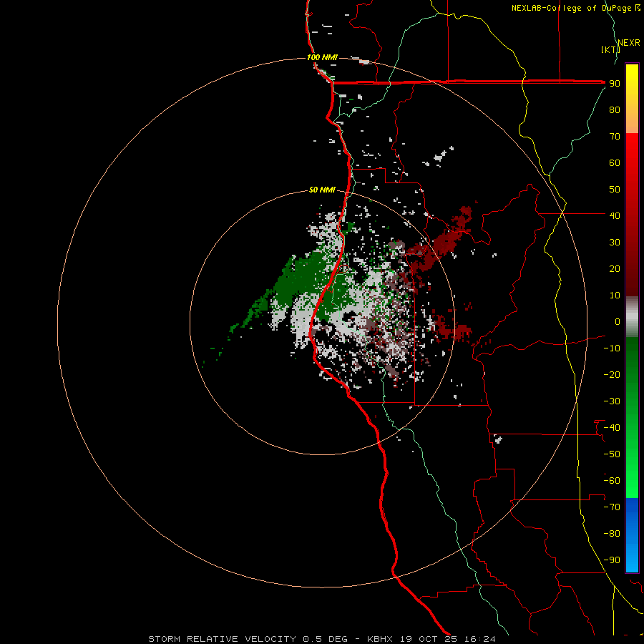Click the [KT] units label
Viewport: 644px width, 644px height.
[x=610, y=49]
